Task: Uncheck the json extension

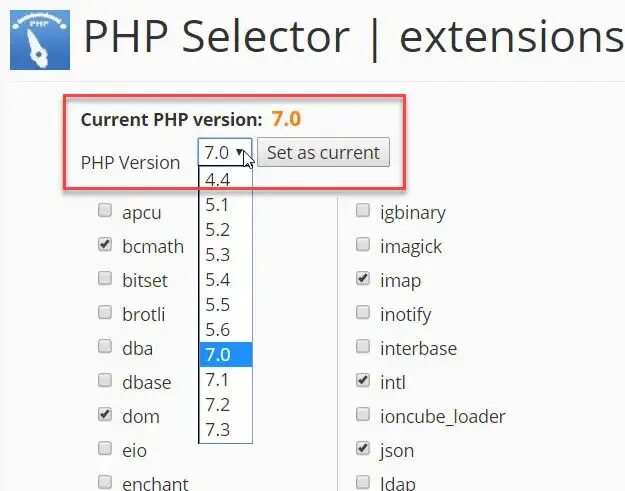Action: 363,448
